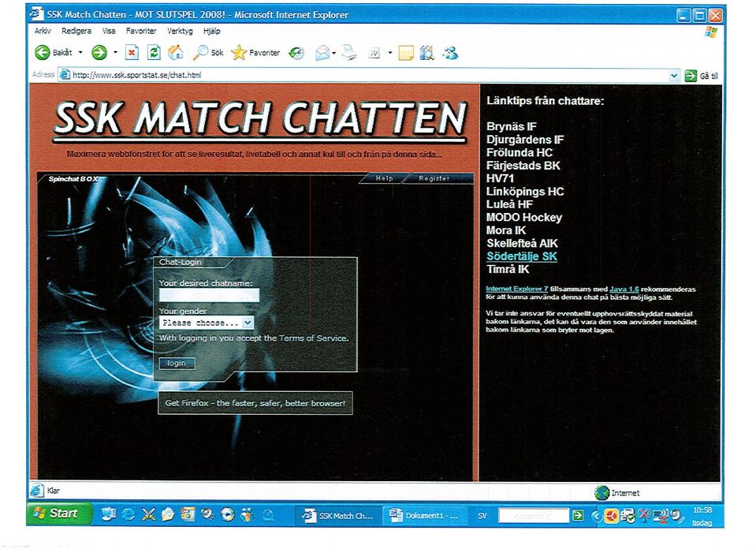The height and width of the screenshot is (549, 756).
Task: Open the Linköpings HC link
Action: [x=525, y=192]
